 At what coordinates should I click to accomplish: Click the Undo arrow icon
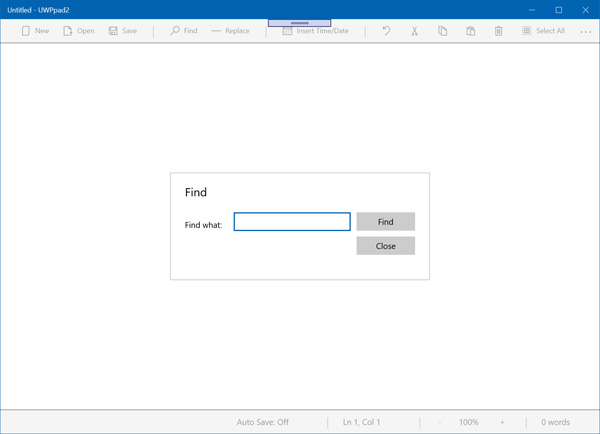tap(386, 31)
